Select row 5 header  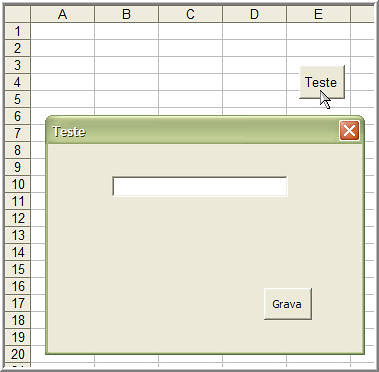[17, 99]
